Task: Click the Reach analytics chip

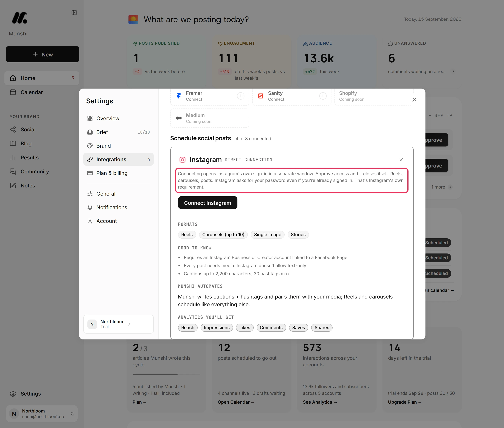Action: point(188,328)
